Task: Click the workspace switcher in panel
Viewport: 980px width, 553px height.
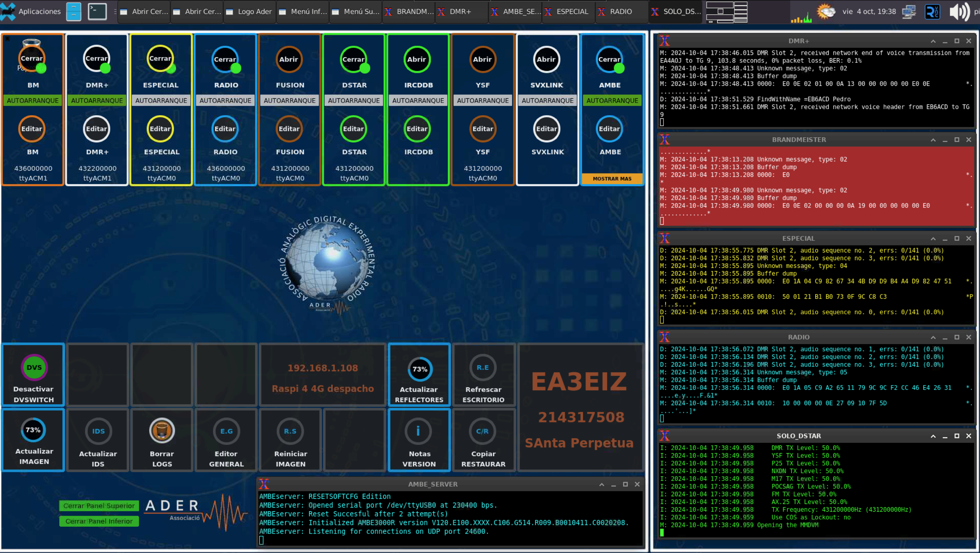Action: point(726,11)
